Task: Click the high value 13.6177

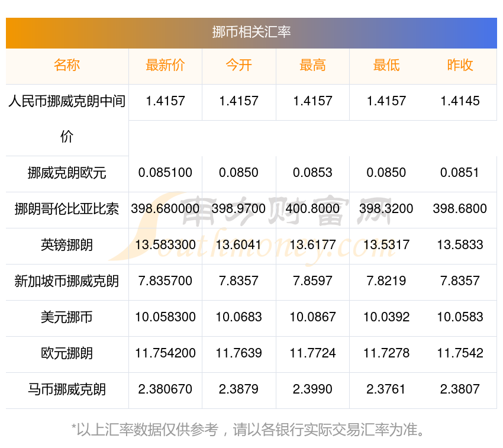Action: click(312, 245)
